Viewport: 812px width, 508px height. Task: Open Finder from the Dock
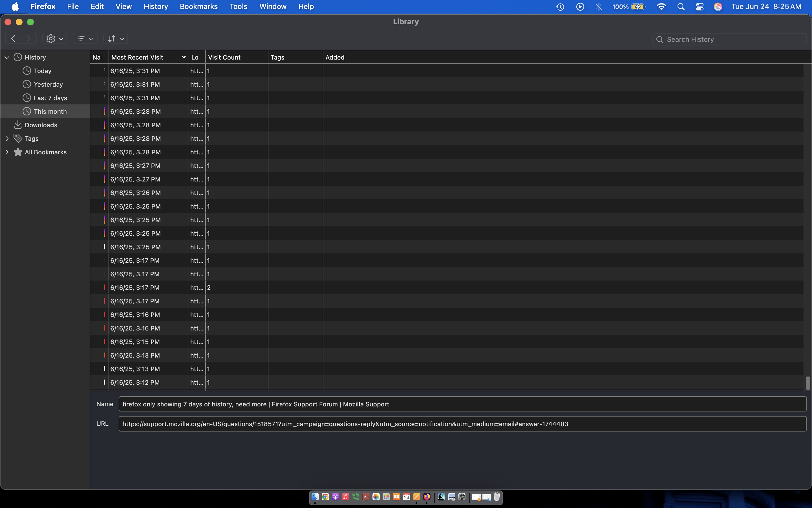pos(315,497)
